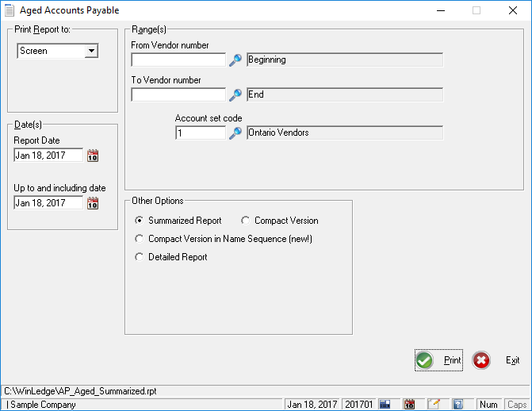Expand the Print Report to dropdown

91,51
